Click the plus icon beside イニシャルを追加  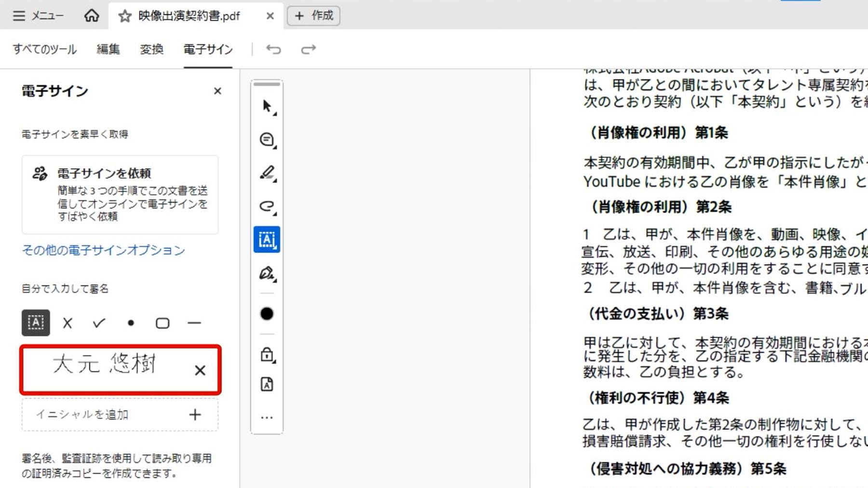pyautogui.click(x=195, y=415)
